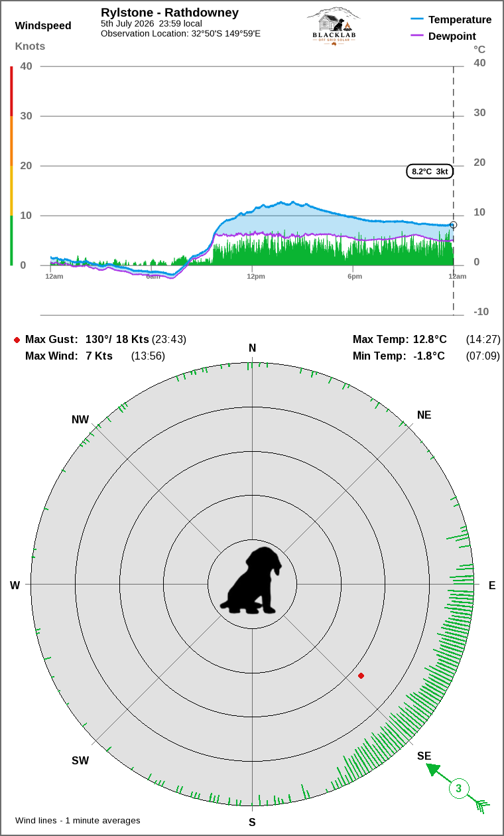Viewport: 504px width, 836px height.
Task: Click the NW compass label
Action: (x=80, y=419)
